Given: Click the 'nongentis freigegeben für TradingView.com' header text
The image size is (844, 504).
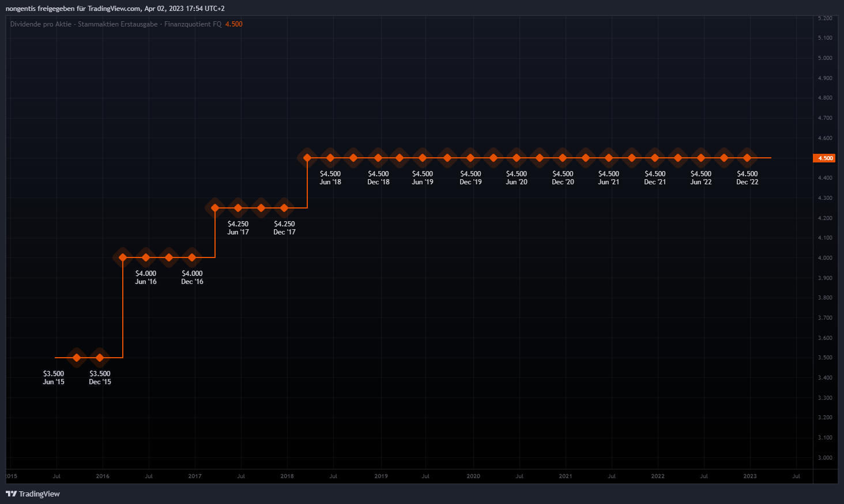Looking at the screenshot, I should (73, 9).
